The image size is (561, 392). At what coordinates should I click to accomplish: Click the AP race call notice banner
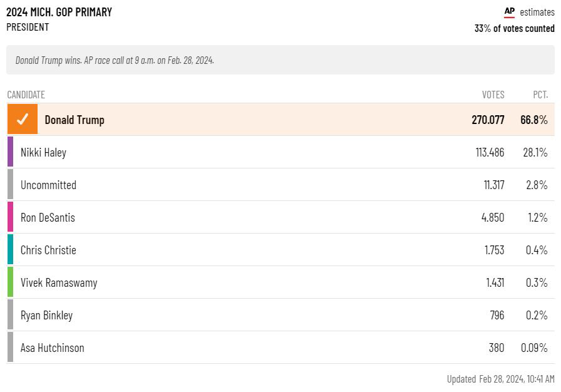point(280,60)
